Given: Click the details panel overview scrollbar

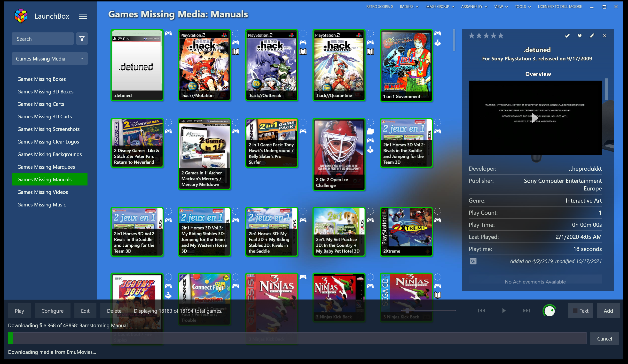Looking at the screenshot, I should coord(606,89).
